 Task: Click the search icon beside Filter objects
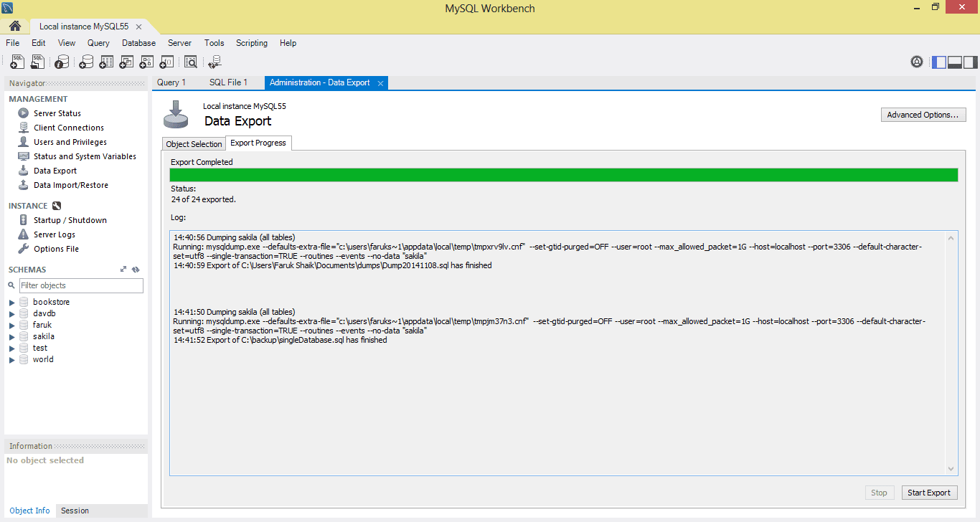click(13, 285)
